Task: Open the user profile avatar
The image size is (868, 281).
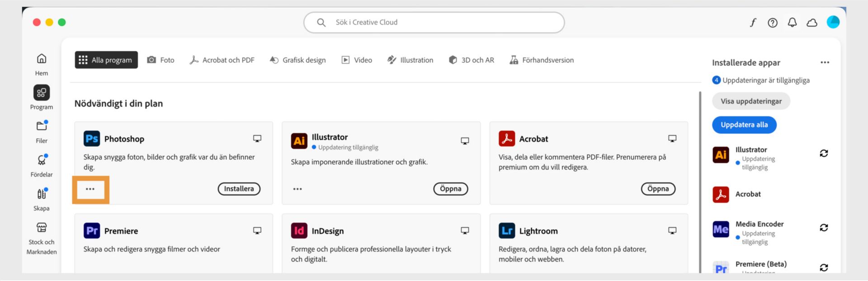Action: pyautogui.click(x=833, y=22)
